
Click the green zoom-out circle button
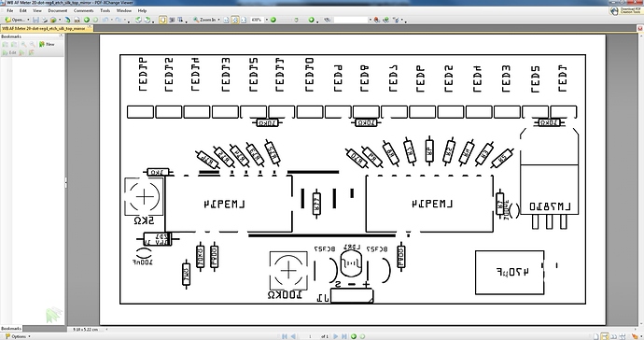(x=273, y=20)
